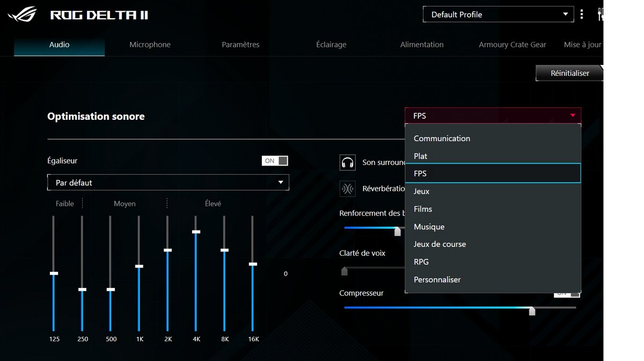Click the 4K equalizer slider handle
Screen dimensions: 644x361
tap(196, 232)
